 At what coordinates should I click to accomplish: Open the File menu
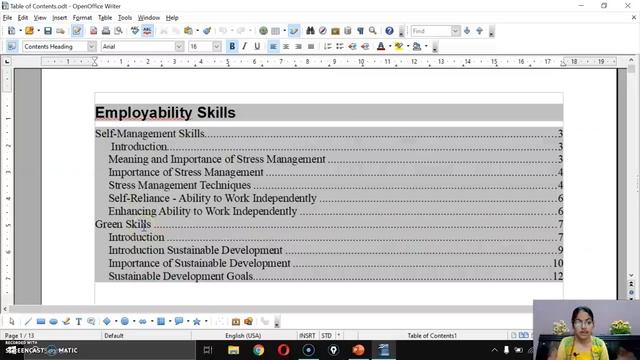pos(7,18)
